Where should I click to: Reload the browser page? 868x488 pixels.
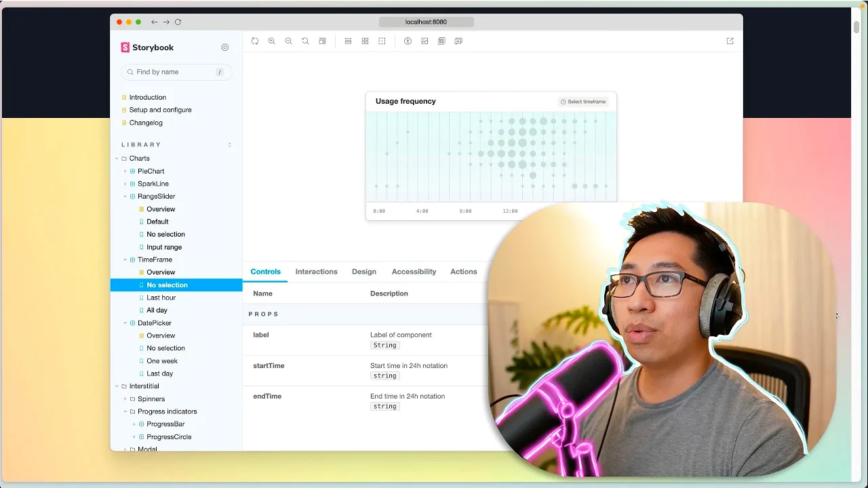click(178, 22)
